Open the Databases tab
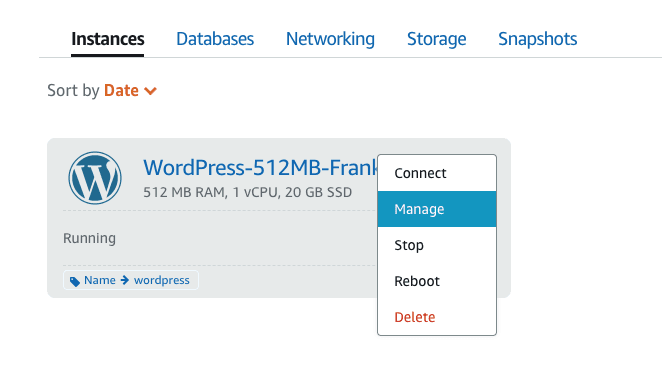The image size is (662, 370). [x=215, y=39]
